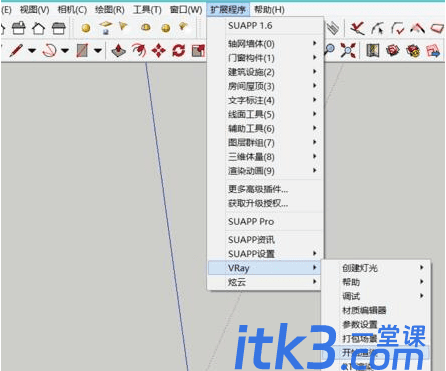Open 调试 in the VRay submenu

tap(376, 296)
